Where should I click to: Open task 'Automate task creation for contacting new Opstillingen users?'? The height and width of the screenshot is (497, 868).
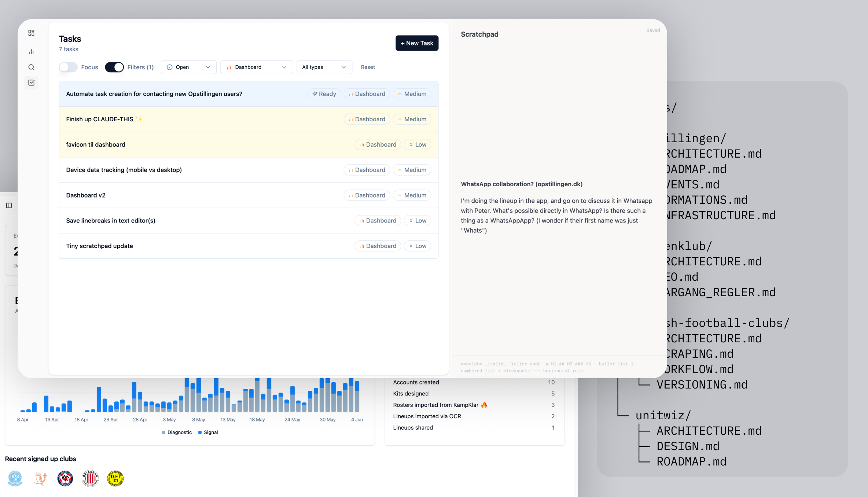tap(249, 94)
